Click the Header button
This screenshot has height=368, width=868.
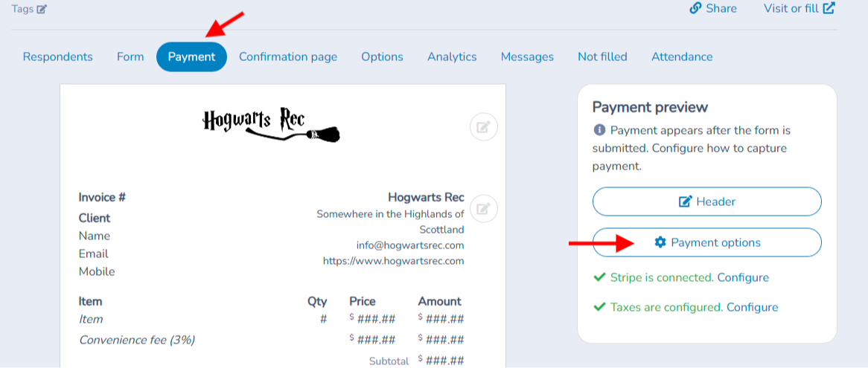(x=707, y=201)
